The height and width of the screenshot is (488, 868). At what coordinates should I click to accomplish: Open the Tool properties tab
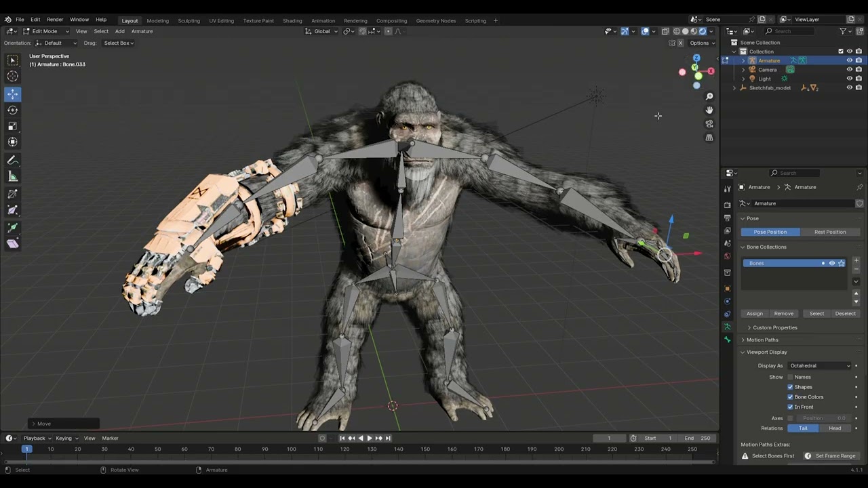(x=728, y=188)
